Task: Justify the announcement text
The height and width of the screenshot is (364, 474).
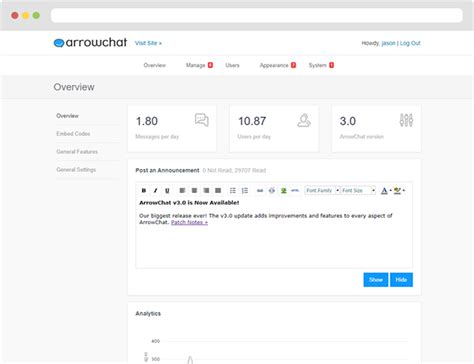Action: coord(218,190)
